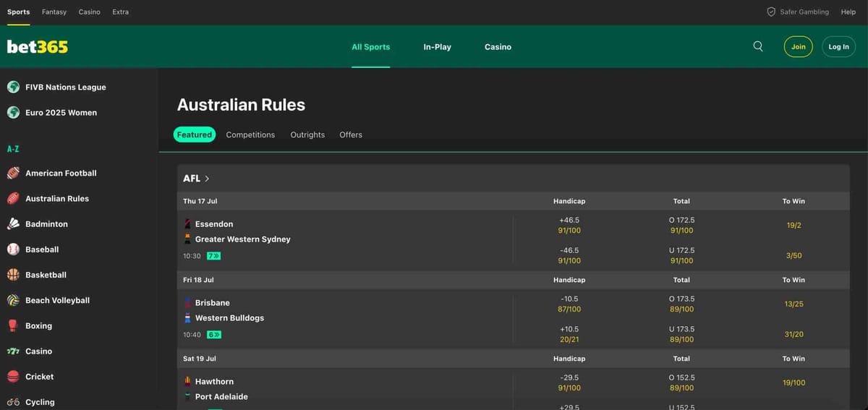Select Greater Western Sydney to win 3/50
The height and width of the screenshot is (410, 868).
pyautogui.click(x=793, y=255)
